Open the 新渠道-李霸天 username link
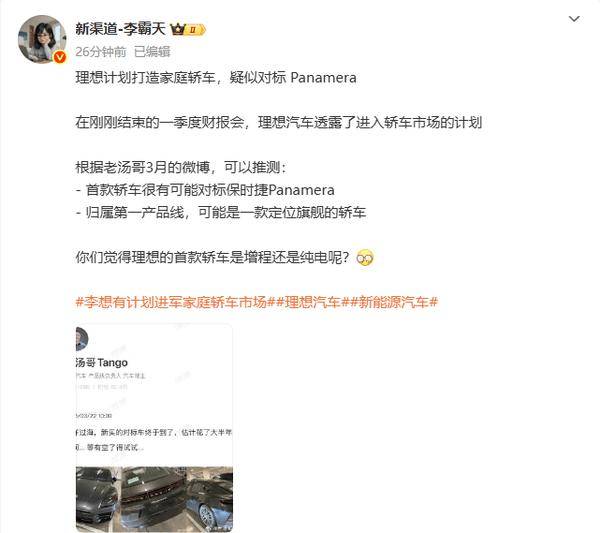This screenshot has width=600, height=533. [x=121, y=29]
